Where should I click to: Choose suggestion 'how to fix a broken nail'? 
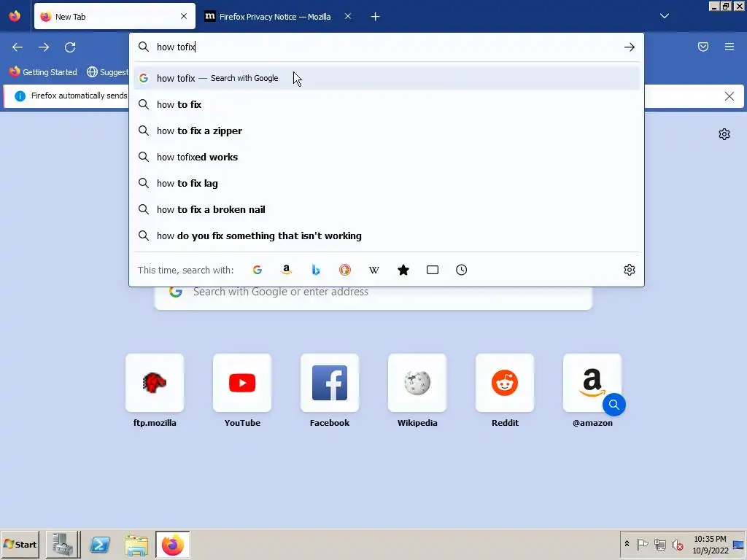(387, 209)
